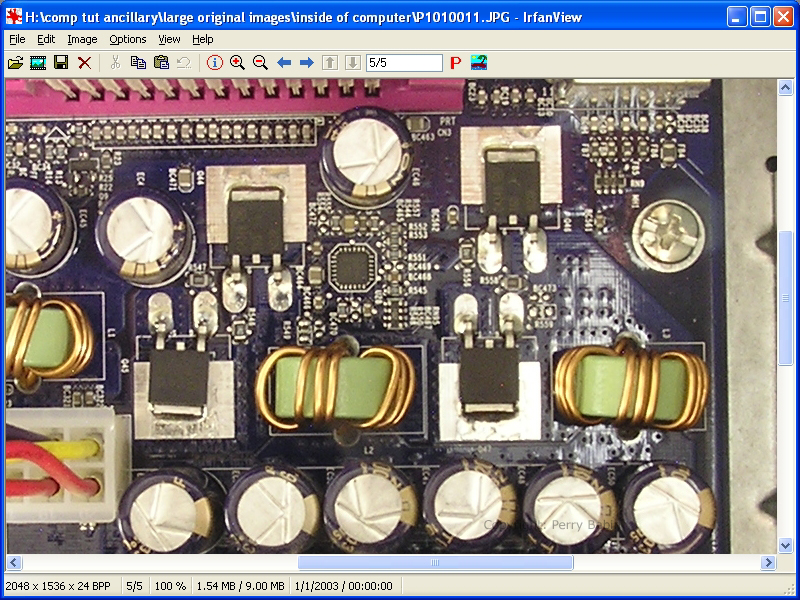Click the horizontal scrollbar thumb
The height and width of the screenshot is (600, 800).
click(435, 563)
